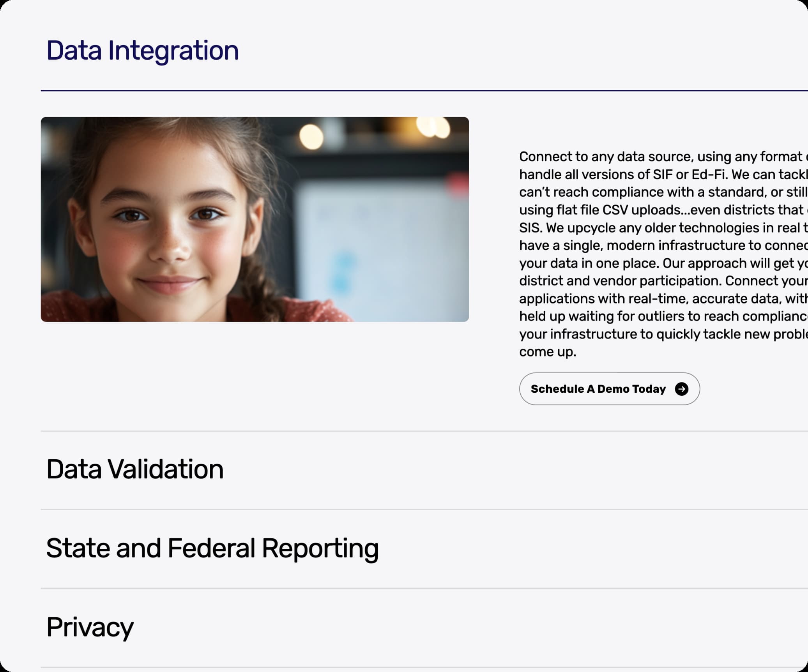This screenshot has width=808, height=672.
Task: Click the final words "come up."
Action: 548,352
